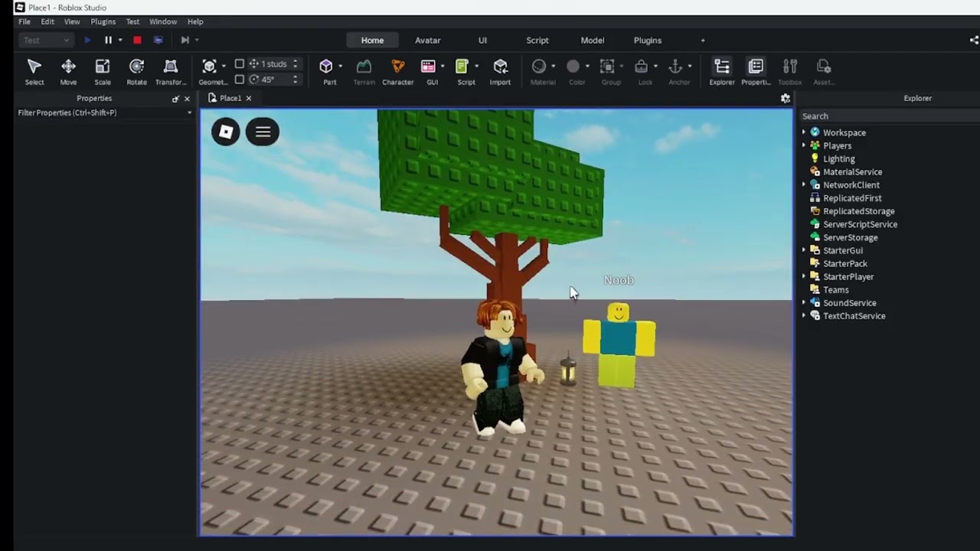The image size is (980, 551).
Task: Click the Import button
Action: (x=500, y=72)
